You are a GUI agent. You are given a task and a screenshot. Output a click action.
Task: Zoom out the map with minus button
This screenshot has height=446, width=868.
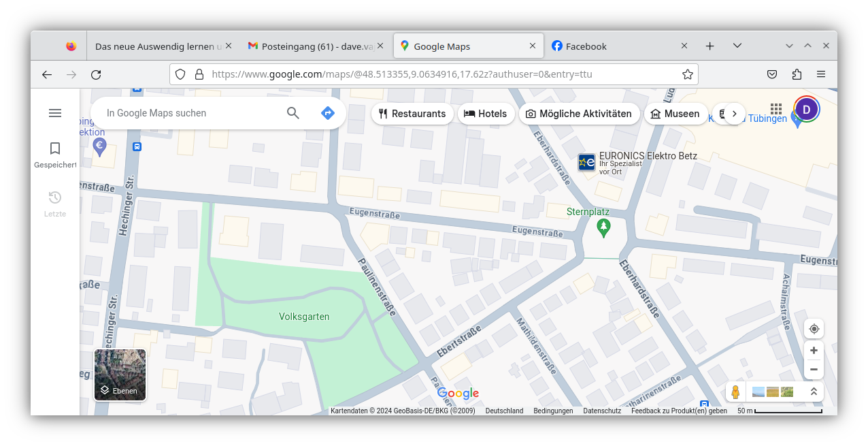(x=814, y=370)
